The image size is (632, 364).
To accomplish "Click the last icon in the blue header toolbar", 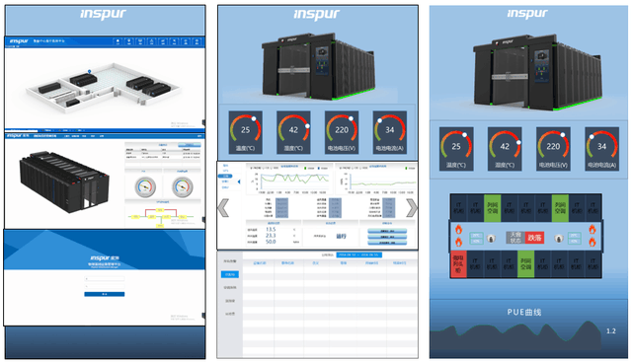I will (x=197, y=41).
